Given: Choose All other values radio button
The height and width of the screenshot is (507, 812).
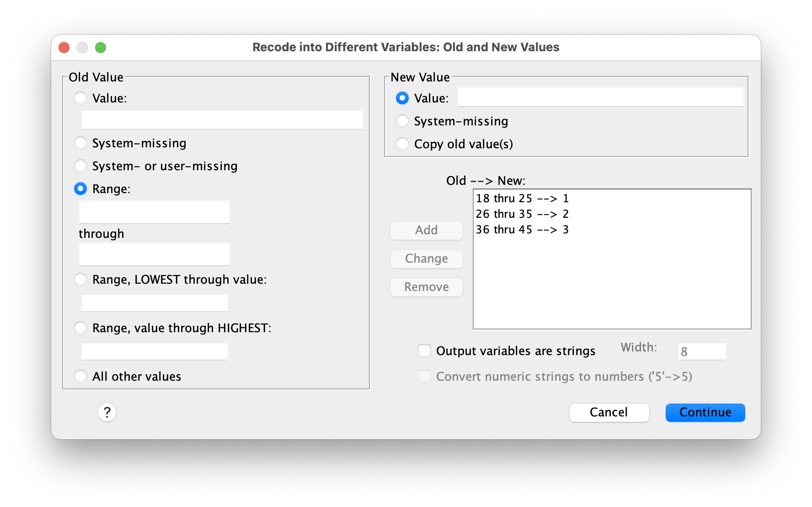Looking at the screenshot, I should pyautogui.click(x=80, y=376).
